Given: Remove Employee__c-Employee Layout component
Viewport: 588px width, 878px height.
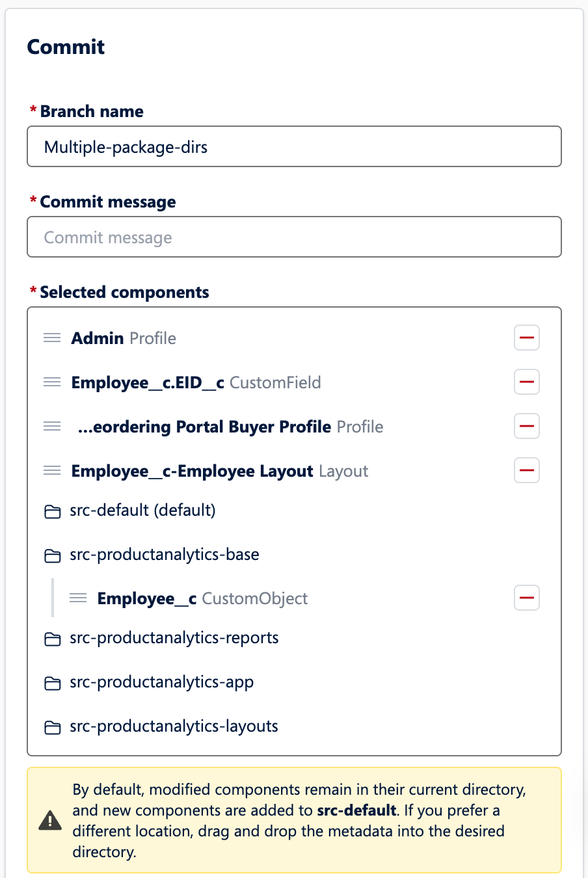Looking at the screenshot, I should coord(526,470).
